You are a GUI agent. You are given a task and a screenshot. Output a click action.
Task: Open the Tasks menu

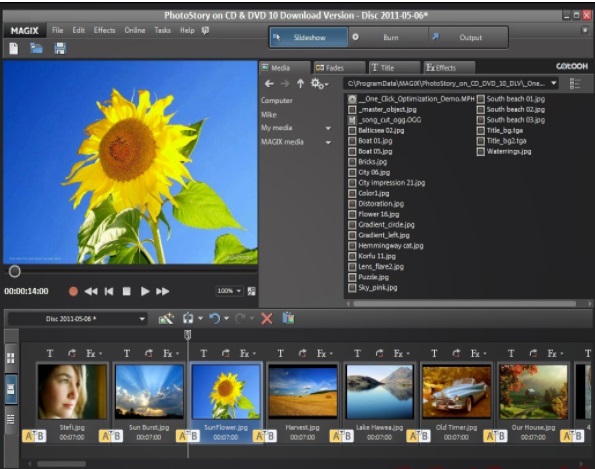pyautogui.click(x=162, y=30)
